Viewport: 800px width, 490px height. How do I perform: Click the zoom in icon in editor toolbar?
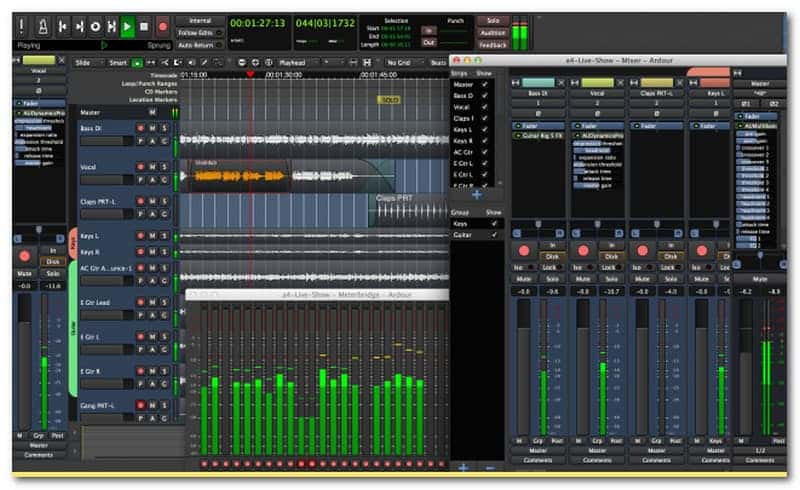pyautogui.click(x=255, y=63)
